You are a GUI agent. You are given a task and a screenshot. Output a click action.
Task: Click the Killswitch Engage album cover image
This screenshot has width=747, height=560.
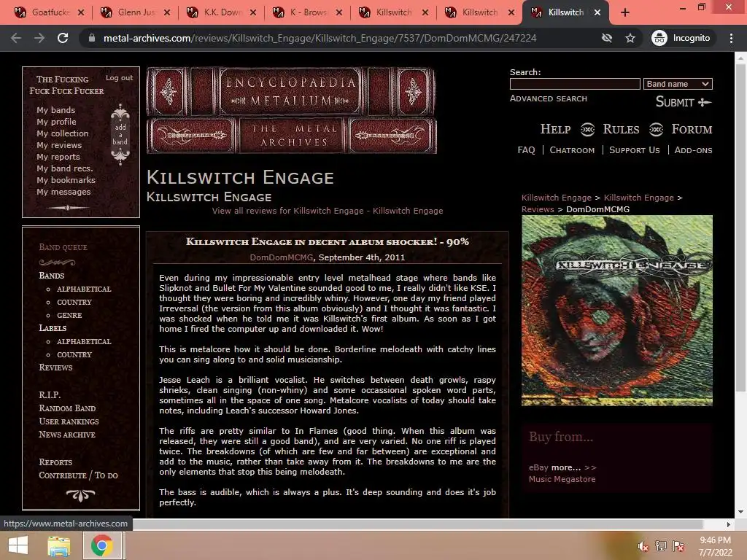pos(617,311)
